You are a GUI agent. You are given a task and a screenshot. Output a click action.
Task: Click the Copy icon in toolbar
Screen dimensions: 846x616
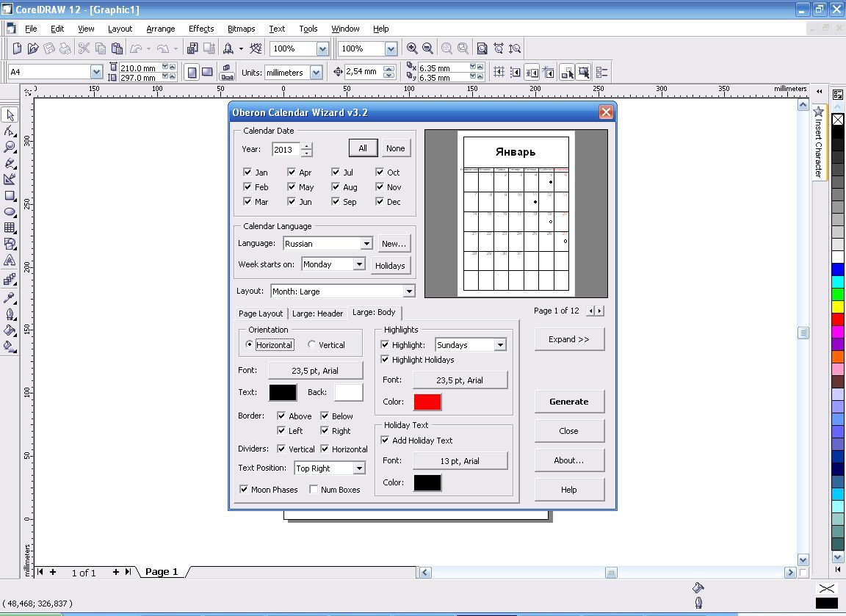pos(101,48)
